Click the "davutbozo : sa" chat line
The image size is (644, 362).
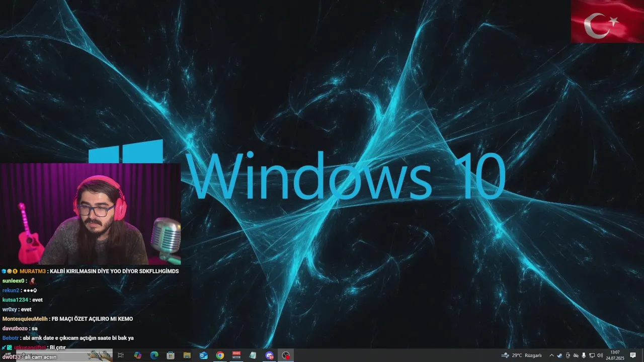pos(20,328)
